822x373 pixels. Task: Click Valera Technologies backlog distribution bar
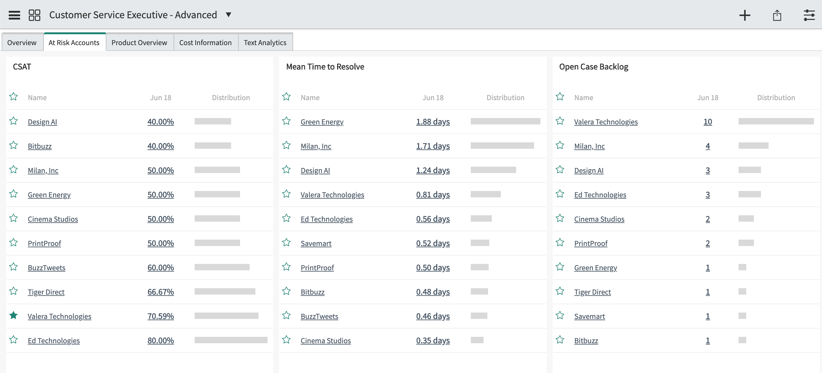click(776, 121)
